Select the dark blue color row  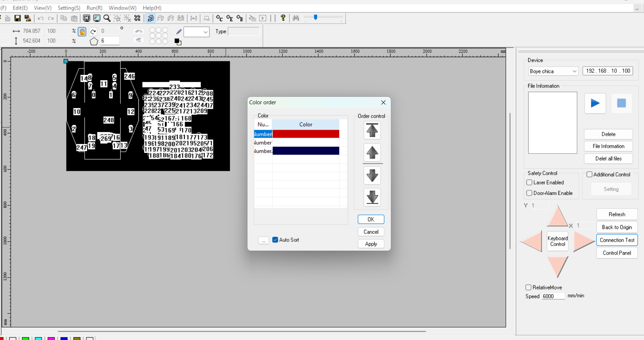coord(305,151)
